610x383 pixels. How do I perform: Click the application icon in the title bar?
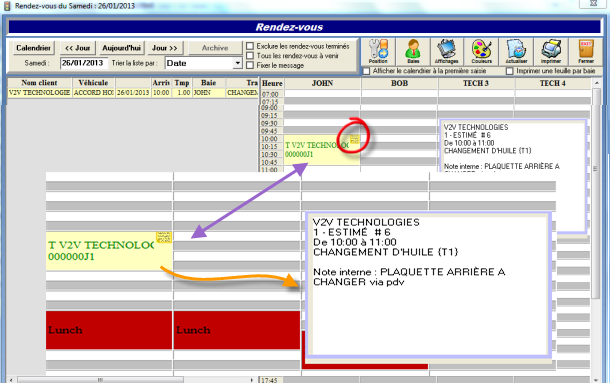click(7, 6)
